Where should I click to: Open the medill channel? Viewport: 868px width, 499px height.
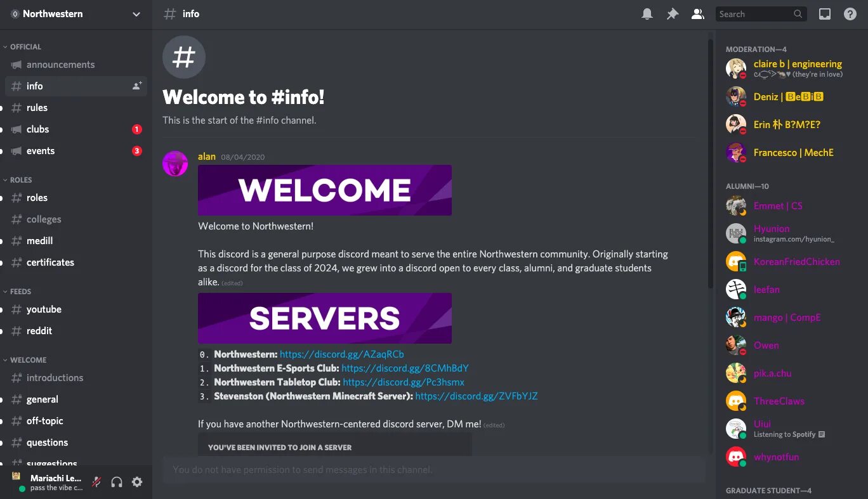click(76, 241)
